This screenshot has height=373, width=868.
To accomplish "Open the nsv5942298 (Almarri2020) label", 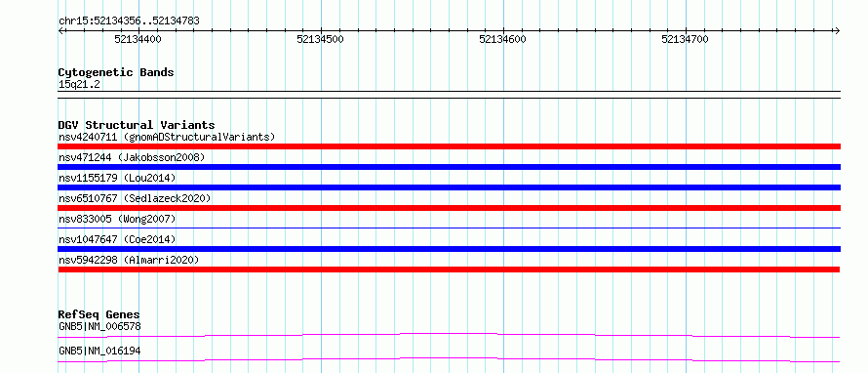I will (x=129, y=260).
